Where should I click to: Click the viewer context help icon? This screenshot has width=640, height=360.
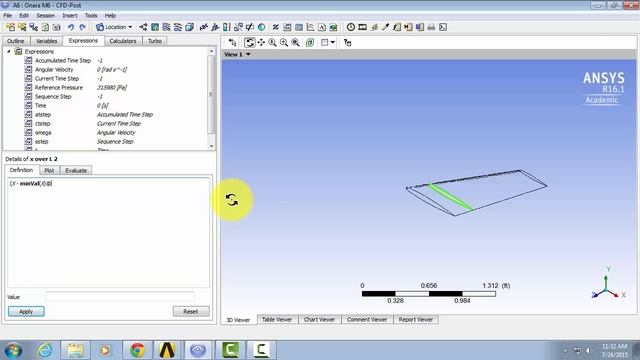[x=347, y=42]
